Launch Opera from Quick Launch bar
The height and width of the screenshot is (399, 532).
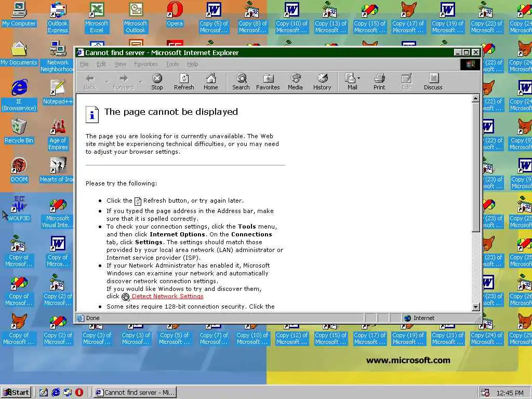(79, 392)
